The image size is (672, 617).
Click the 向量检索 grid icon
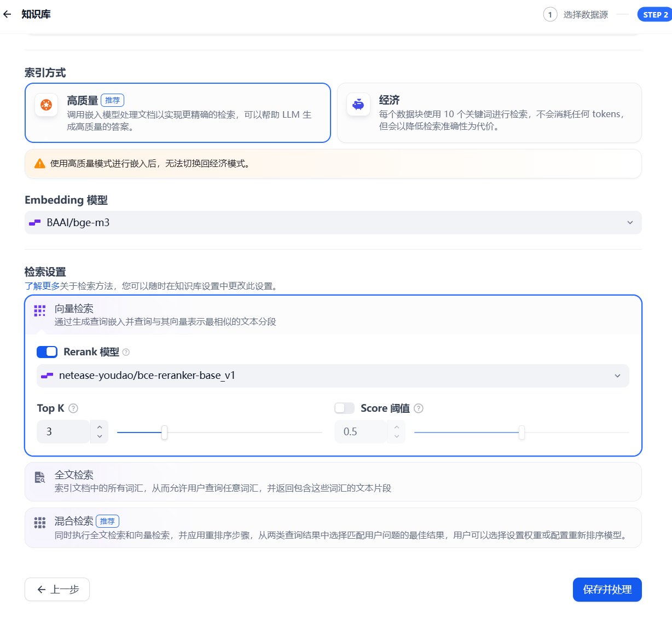tap(40, 311)
